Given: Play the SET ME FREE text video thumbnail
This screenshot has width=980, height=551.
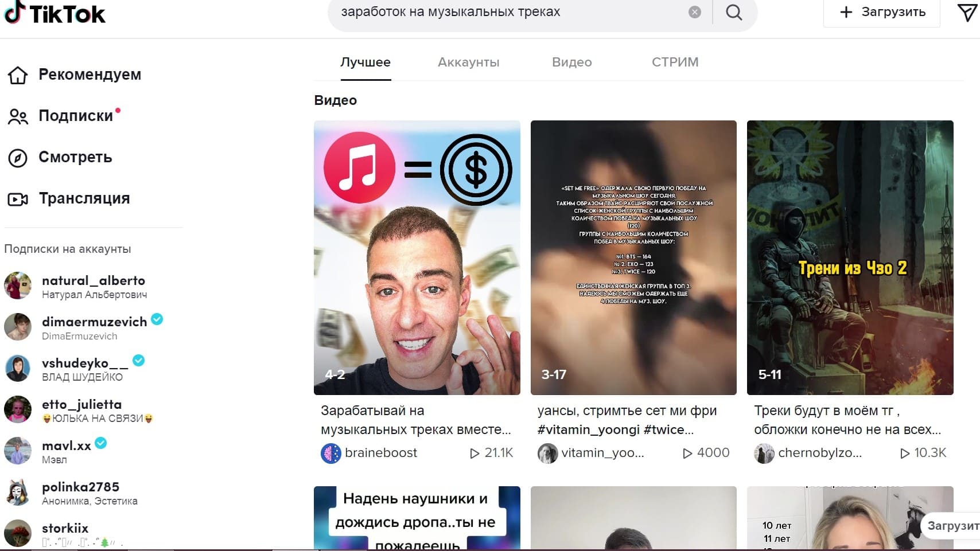Looking at the screenshot, I should [x=633, y=257].
